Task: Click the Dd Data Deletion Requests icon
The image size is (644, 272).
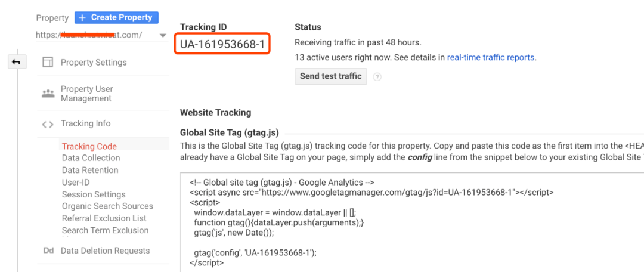Action: (x=48, y=251)
